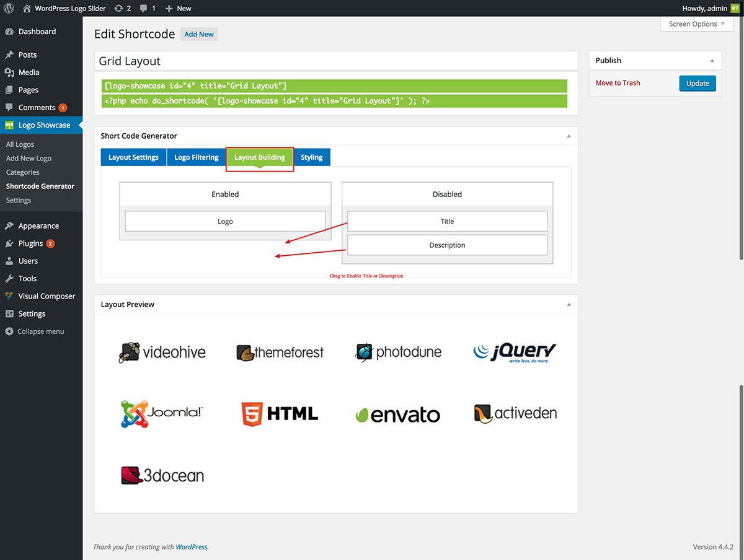Click the Description item in Disabled box
The height and width of the screenshot is (560, 744).
pyautogui.click(x=447, y=245)
